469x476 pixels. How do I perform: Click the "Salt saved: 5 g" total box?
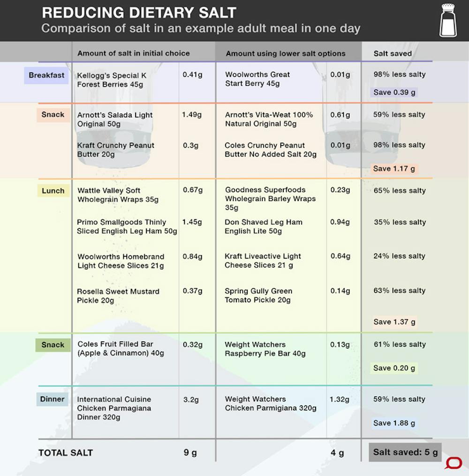click(x=405, y=453)
